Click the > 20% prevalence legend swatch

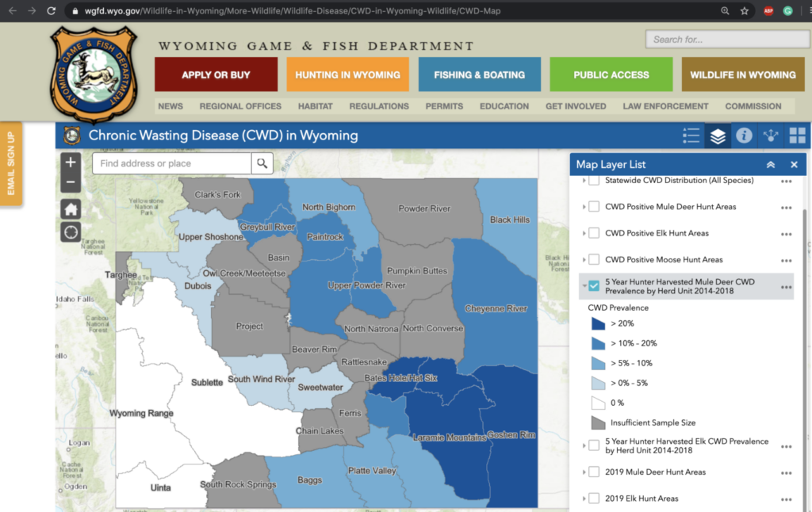[x=598, y=323]
